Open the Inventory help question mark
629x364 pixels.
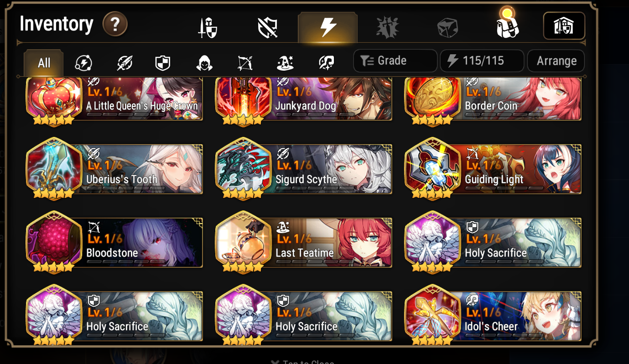115,24
